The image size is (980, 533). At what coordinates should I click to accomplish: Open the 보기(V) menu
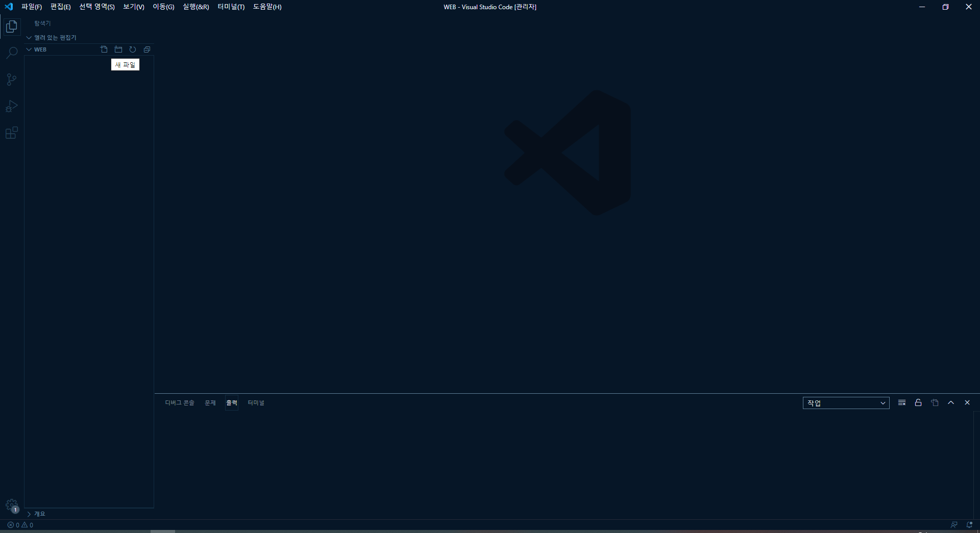134,7
